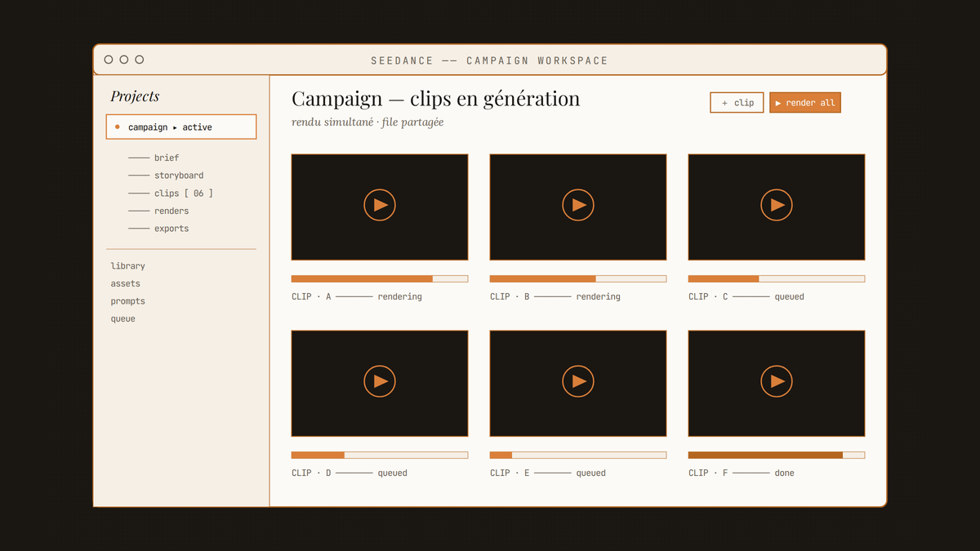The image size is (980, 551).
Task: Play Clip E preview
Action: tap(578, 381)
